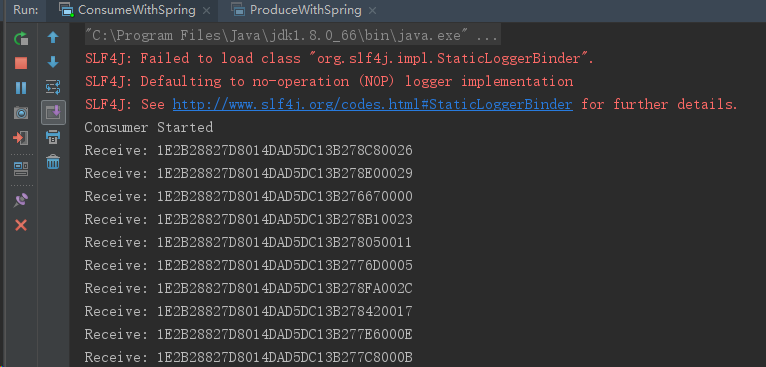This screenshot has width=766, height=367.
Task: Select the ConsumeWithSpring run tab
Action: (x=129, y=10)
